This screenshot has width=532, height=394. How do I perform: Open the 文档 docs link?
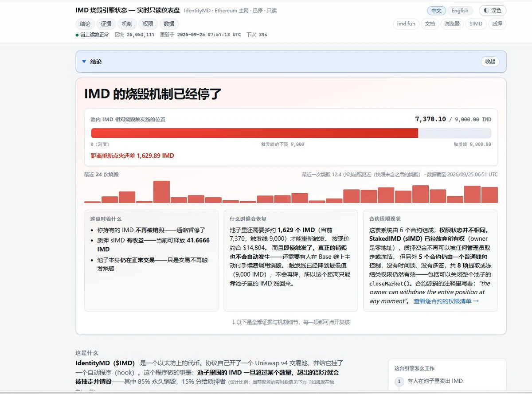430,24
